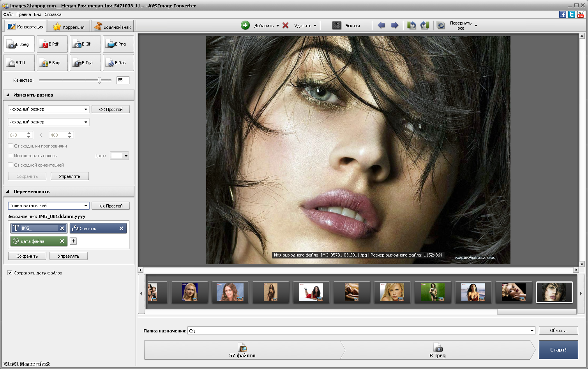Select convert to Gif format button

[x=85, y=44]
